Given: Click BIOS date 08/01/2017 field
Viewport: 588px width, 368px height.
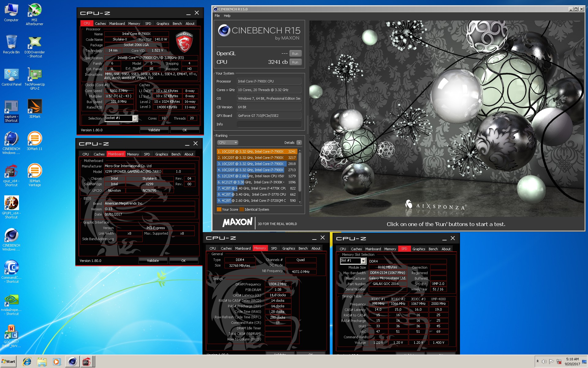Looking at the screenshot, I should 149,215.
